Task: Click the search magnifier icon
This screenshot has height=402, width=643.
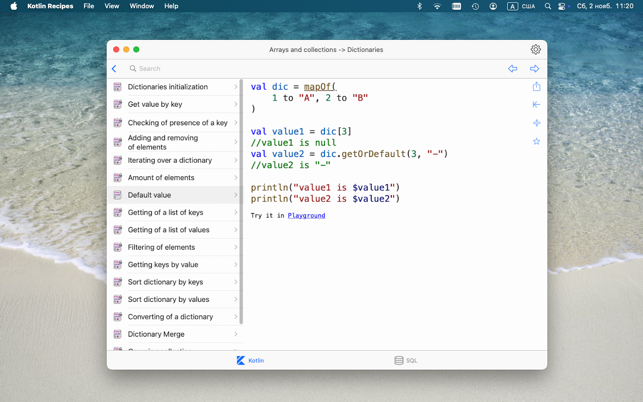Action: 133,69
